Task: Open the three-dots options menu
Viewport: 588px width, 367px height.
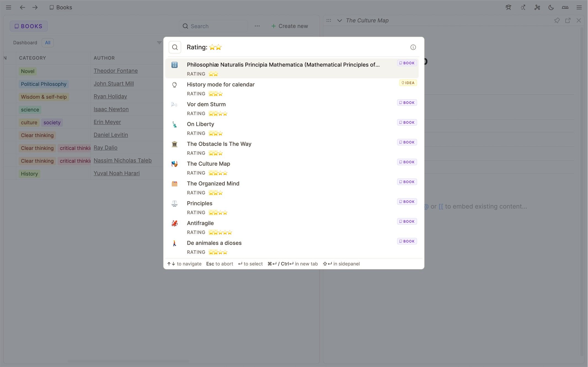Action: pyautogui.click(x=257, y=26)
